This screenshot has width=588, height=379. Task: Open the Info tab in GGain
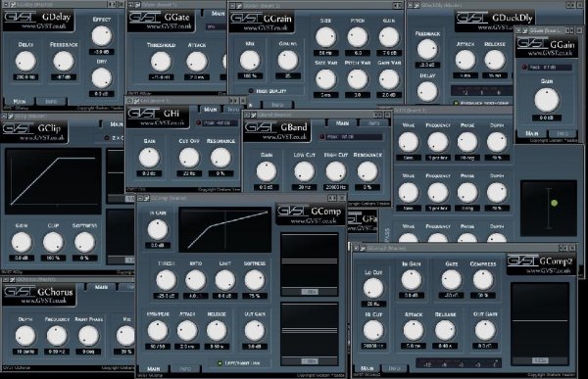[x=563, y=133]
